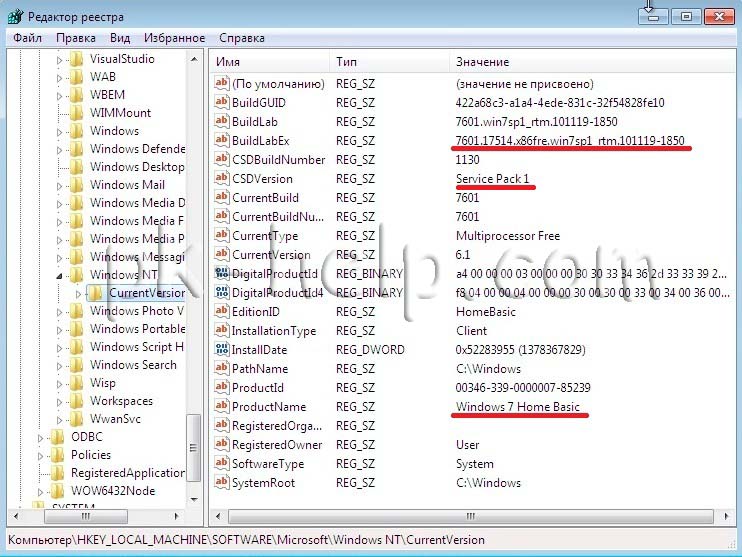This screenshot has height=557, width=742.
Task: Select the InstallationType value name
Action: 274,331
